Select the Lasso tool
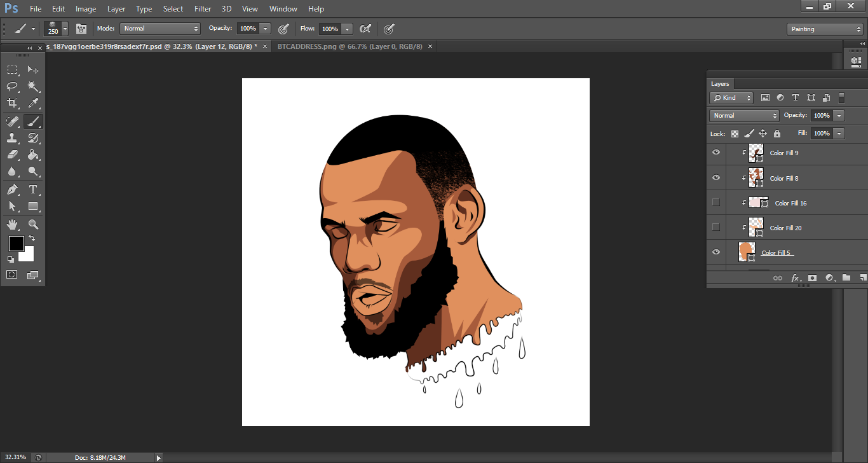868x463 pixels. point(12,86)
